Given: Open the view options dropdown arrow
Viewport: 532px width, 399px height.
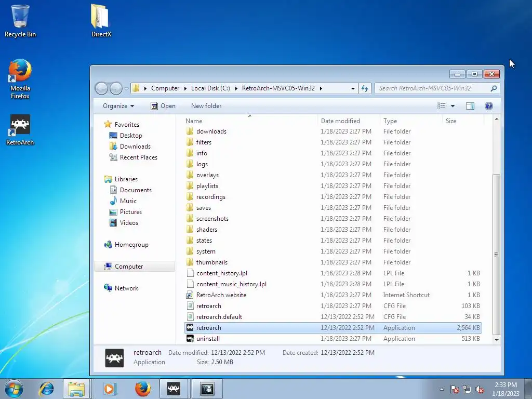Looking at the screenshot, I should point(453,106).
